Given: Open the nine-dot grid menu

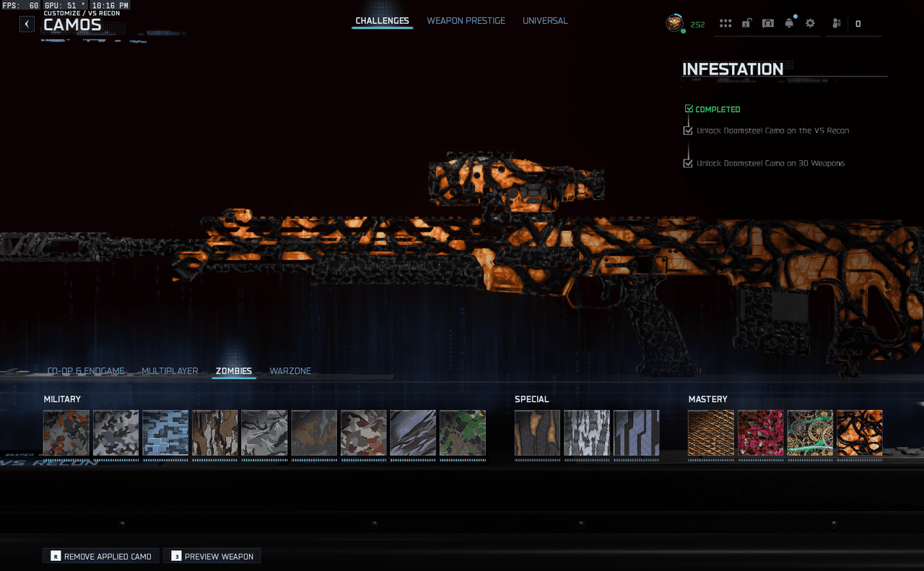Looking at the screenshot, I should click(x=725, y=24).
